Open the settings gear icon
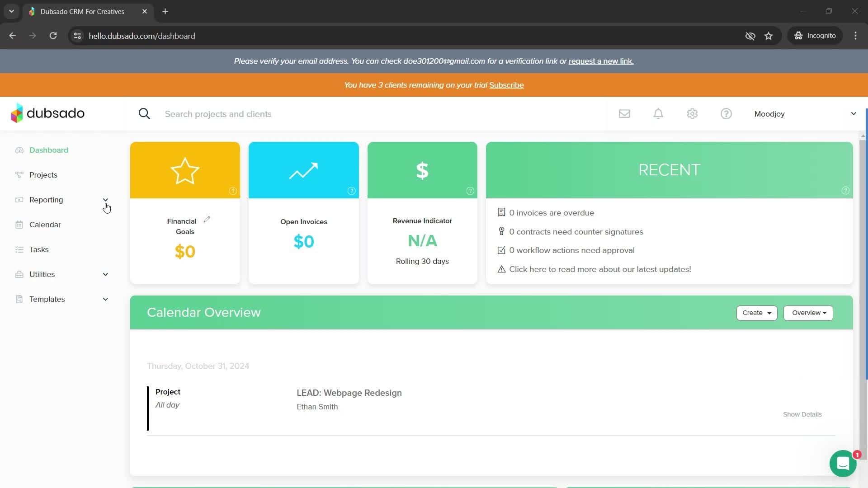Screen dimensions: 868x488 (x=692, y=114)
